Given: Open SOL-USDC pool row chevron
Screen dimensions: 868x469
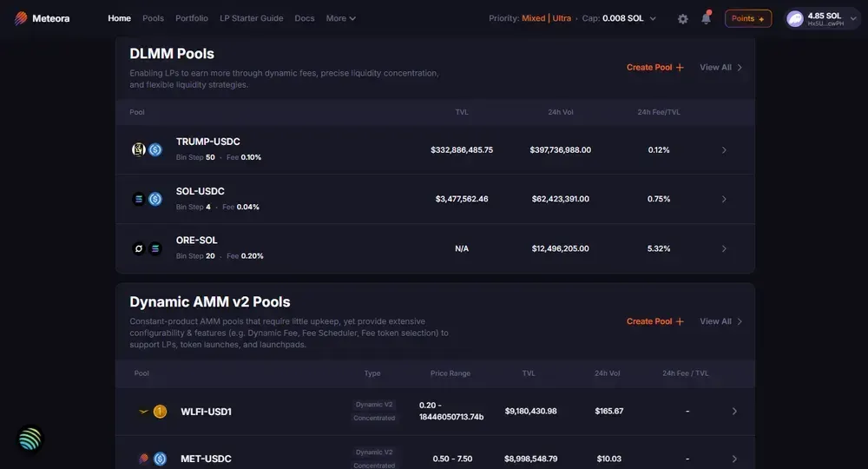Looking at the screenshot, I should [724, 199].
